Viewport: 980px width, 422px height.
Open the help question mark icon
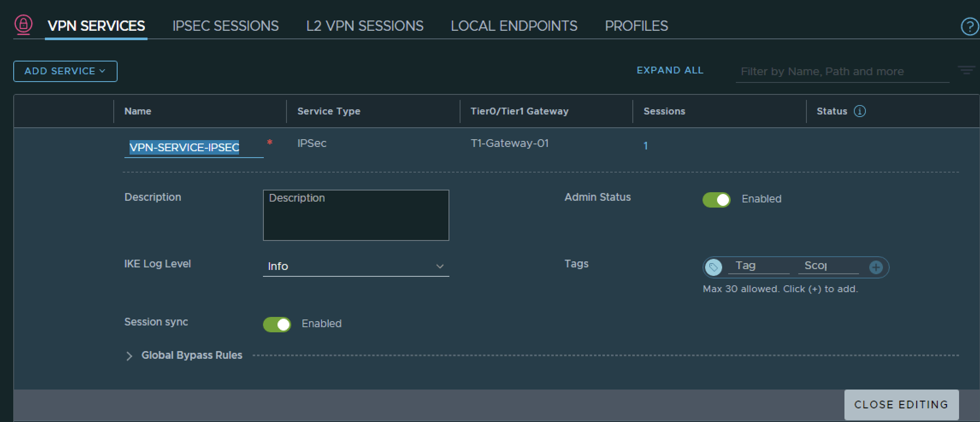969,27
